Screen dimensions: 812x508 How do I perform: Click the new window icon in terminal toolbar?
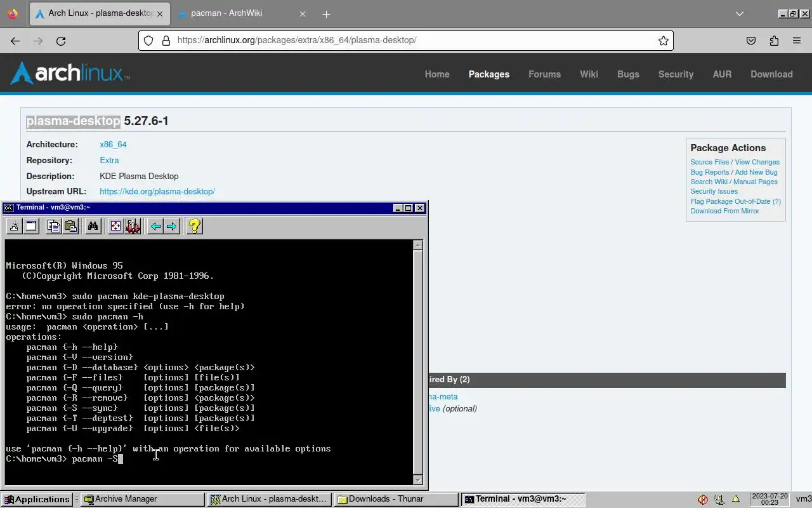(x=30, y=226)
